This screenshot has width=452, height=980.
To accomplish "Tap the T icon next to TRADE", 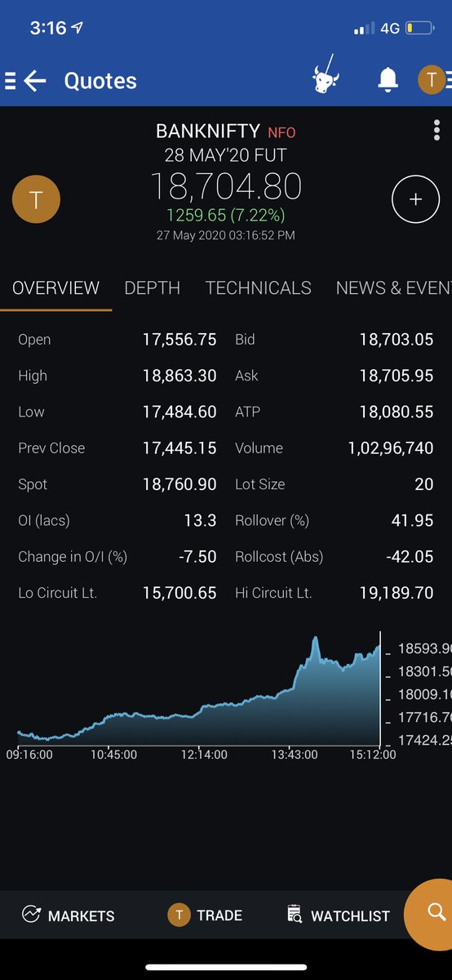I will point(179,915).
